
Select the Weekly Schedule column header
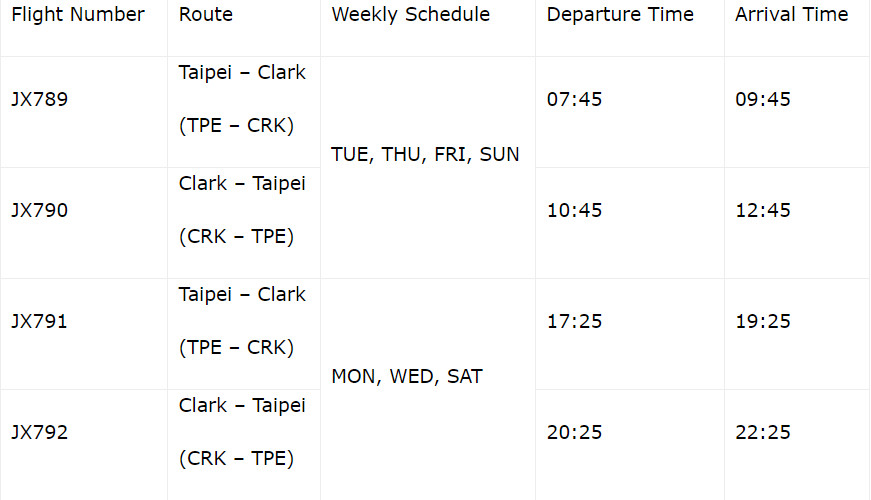pyautogui.click(x=411, y=15)
